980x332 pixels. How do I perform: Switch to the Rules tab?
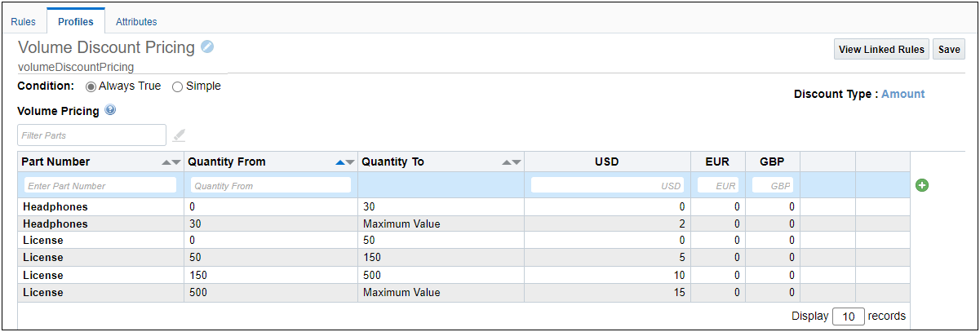pyautogui.click(x=23, y=22)
